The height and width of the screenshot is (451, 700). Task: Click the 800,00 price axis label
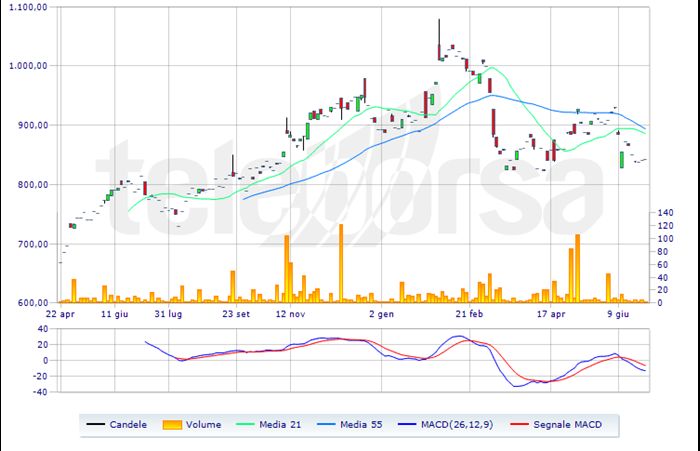tap(33, 184)
